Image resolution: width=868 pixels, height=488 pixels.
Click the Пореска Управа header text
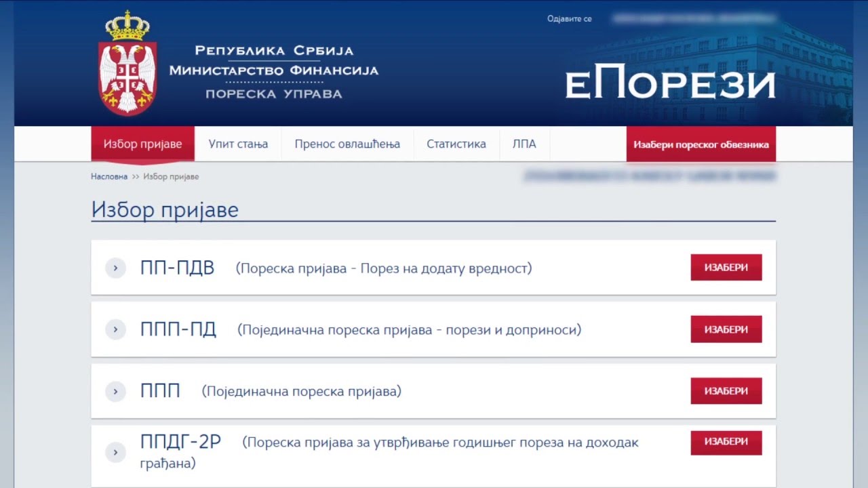(x=273, y=94)
